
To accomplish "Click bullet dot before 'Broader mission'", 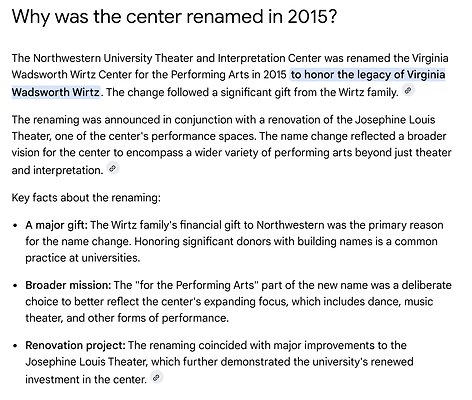I will [15, 286].
